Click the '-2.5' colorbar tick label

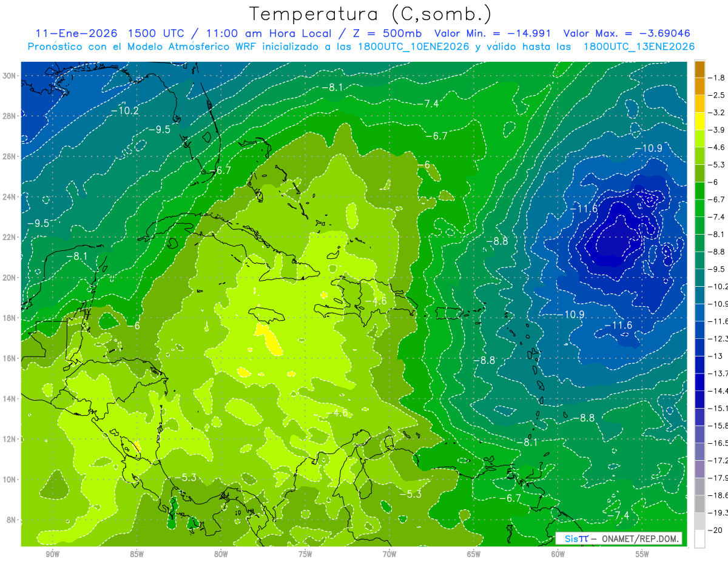tap(717, 95)
